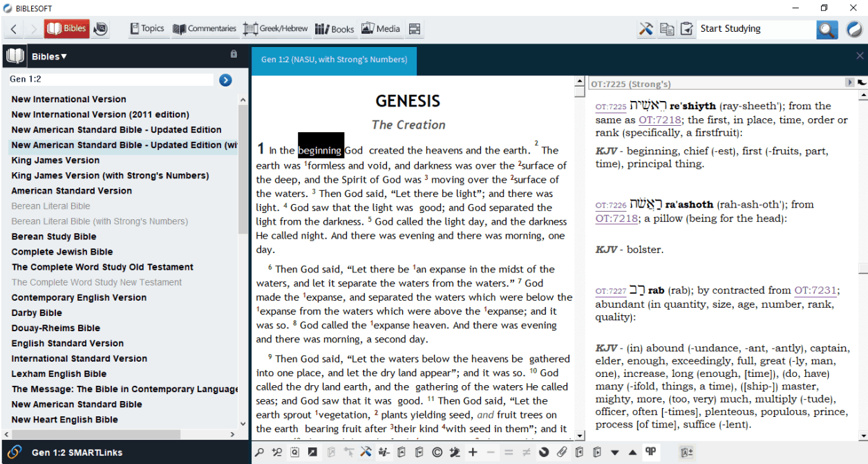
Task: Click the first OT:7218 link in OT:7225 entry
Action: 660,120
